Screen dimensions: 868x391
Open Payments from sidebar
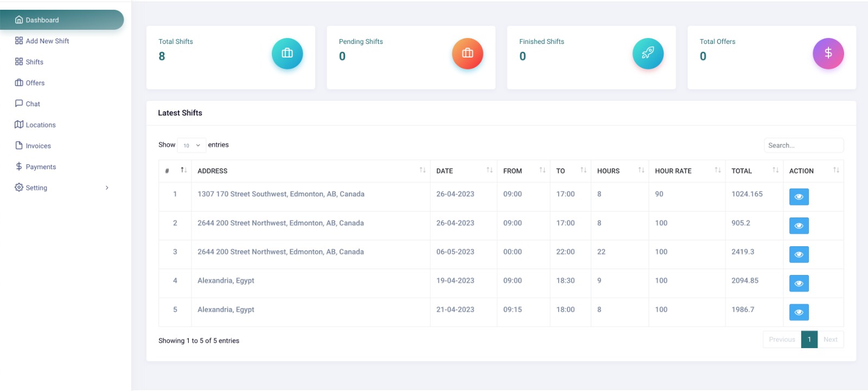pos(41,167)
